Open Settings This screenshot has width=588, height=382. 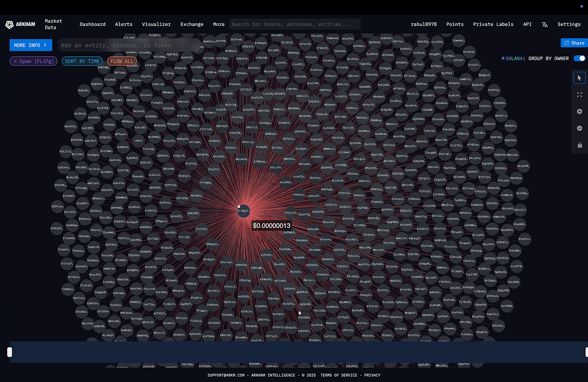[569, 24]
